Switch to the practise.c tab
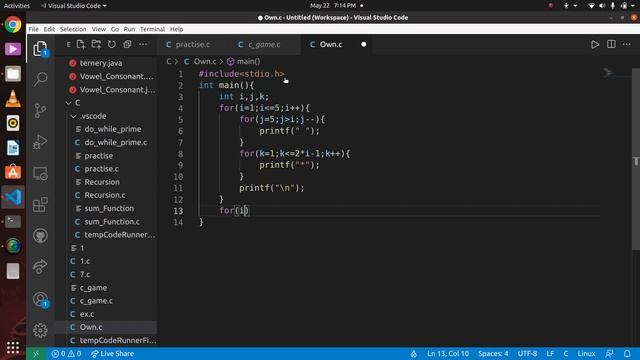 point(193,44)
